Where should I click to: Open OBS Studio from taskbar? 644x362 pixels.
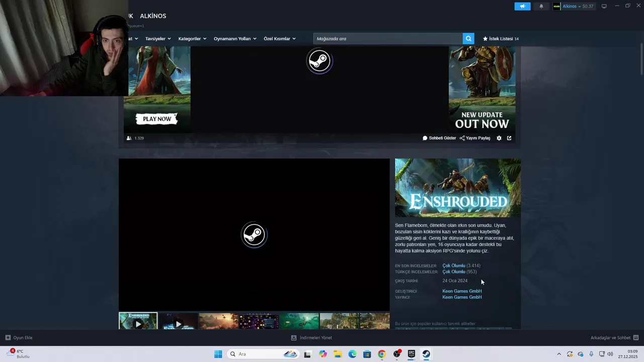click(x=397, y=354)
